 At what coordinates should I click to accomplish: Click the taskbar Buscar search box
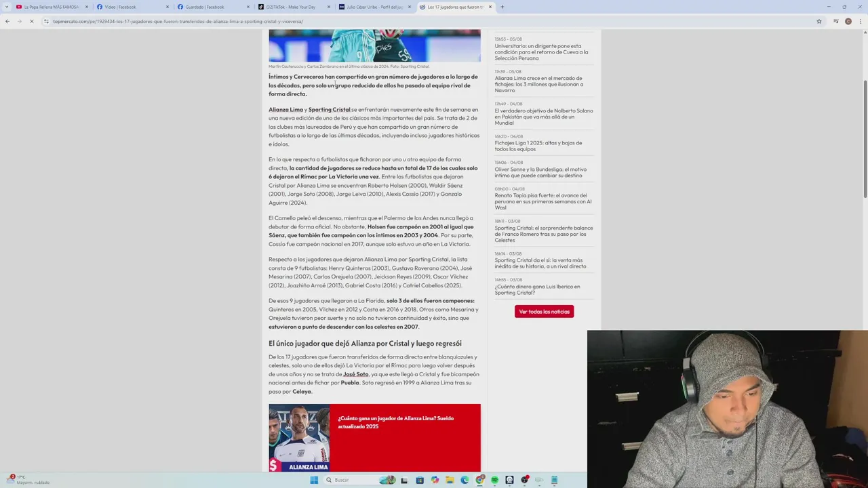pyautogui.click(x=360, y=480)
